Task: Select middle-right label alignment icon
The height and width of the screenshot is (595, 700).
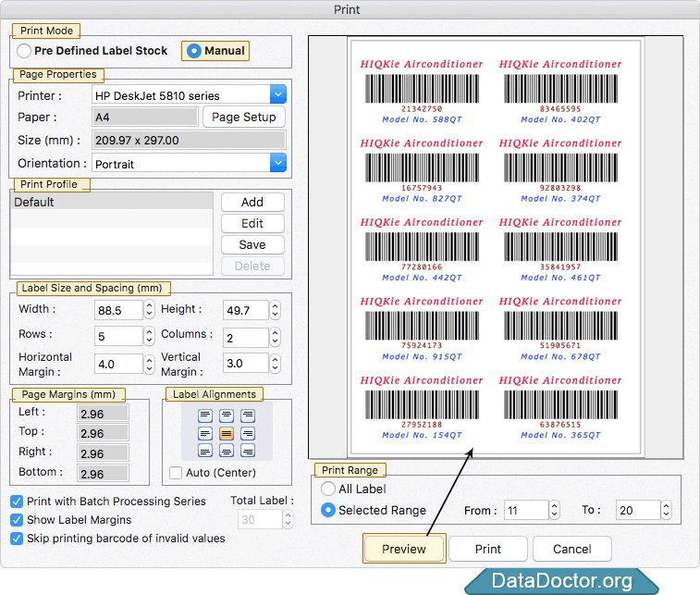Action: (x=248, y=433)
